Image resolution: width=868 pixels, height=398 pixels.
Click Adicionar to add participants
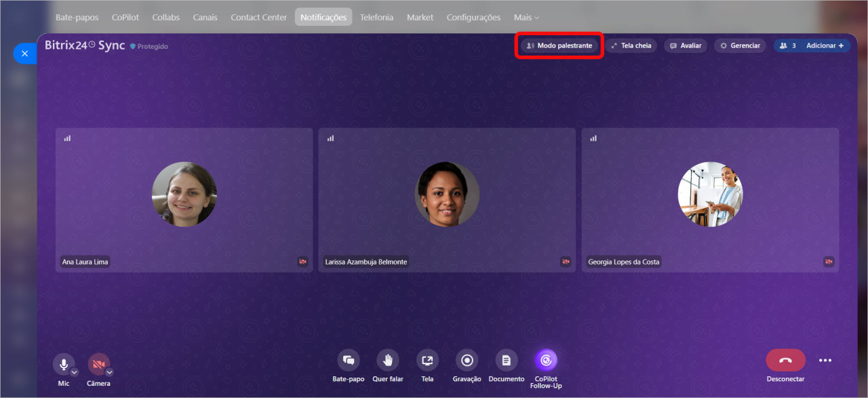click(x=825, y=45)
